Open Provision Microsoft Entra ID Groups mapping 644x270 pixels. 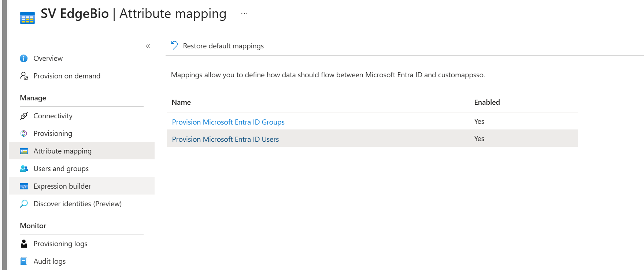[x=228, y=122]
